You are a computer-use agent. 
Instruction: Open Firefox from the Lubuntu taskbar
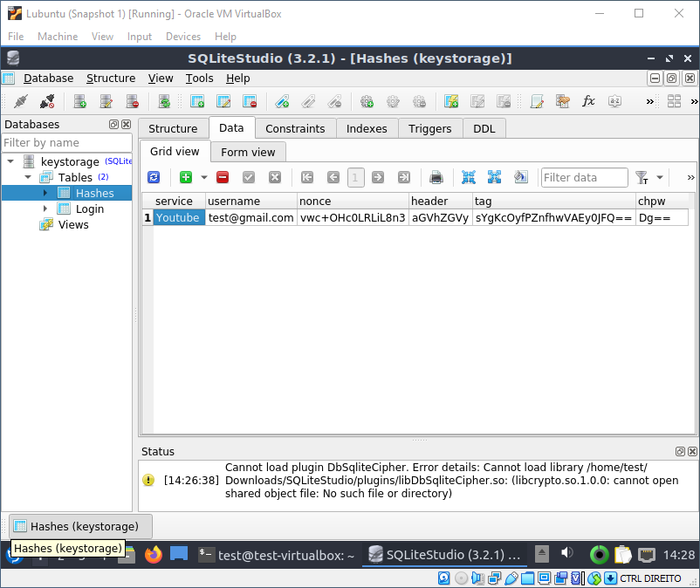[x=154, y=555]
